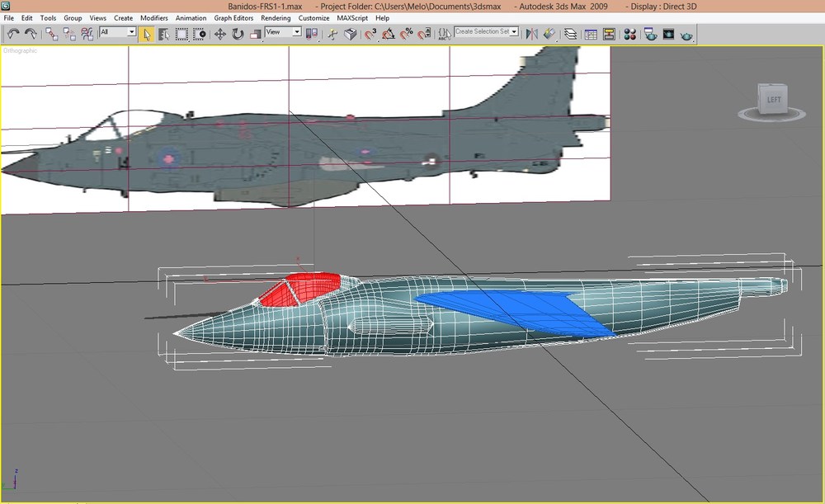The image size is (825, 504).
Task: Click the Quick Render teapot icon
Action: click(x=686, y=35)
